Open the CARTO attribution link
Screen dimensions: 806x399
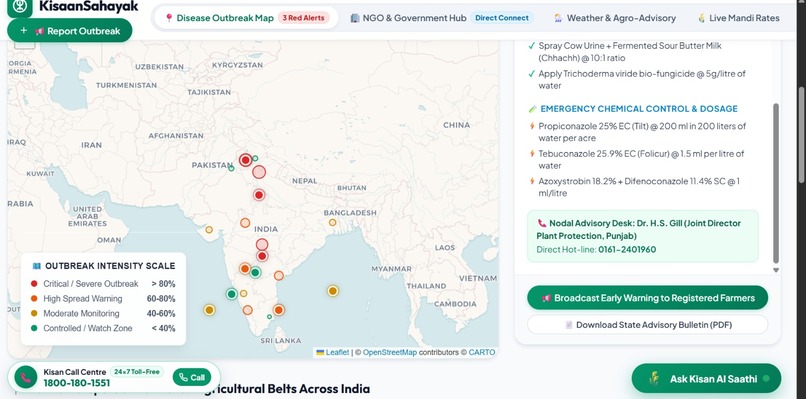(x=482, y=352)
